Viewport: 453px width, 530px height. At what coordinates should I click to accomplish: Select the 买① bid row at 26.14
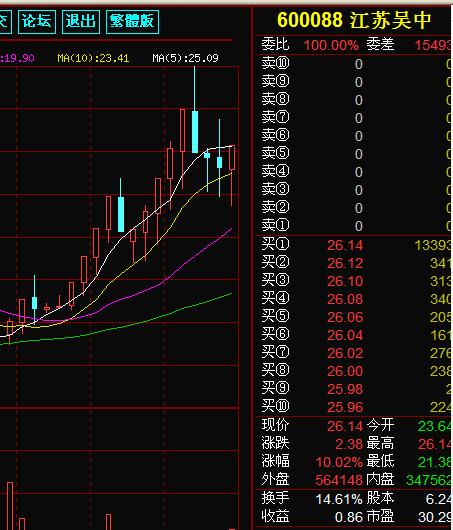[x=353, y=244]
